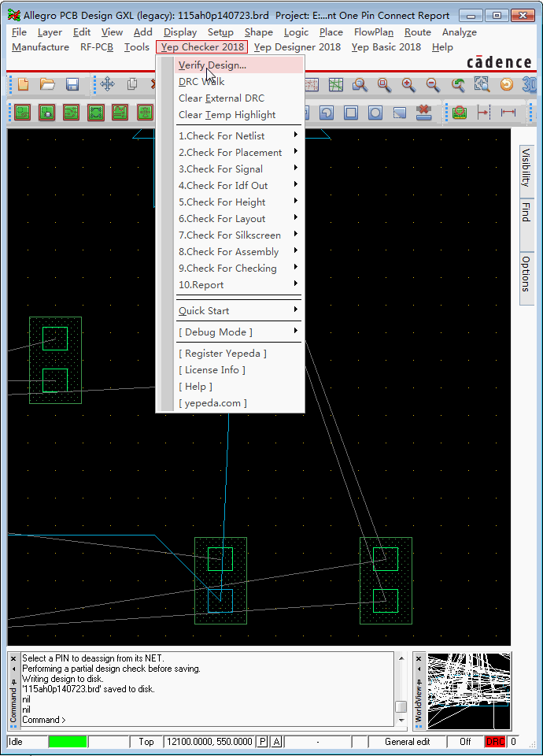Click the fourth green application mode icon

coord(96,113)
